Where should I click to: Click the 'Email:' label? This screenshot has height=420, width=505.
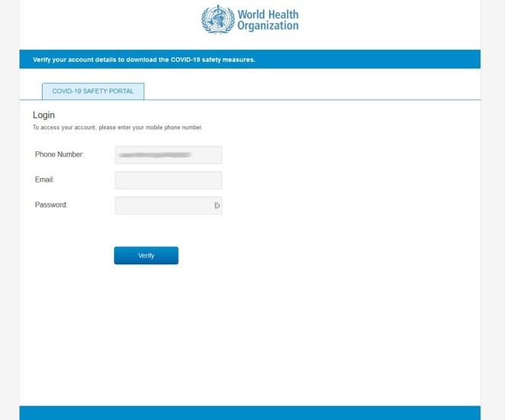pyautogui.click(x=45, y=179)
